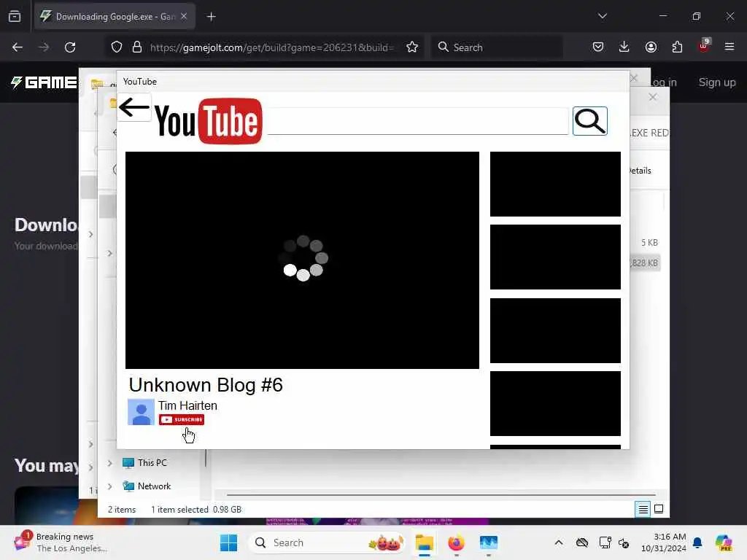Click the Sign up link
This screenshot has height=560, width=747.
pyautogui.click(x=717, y=82)
